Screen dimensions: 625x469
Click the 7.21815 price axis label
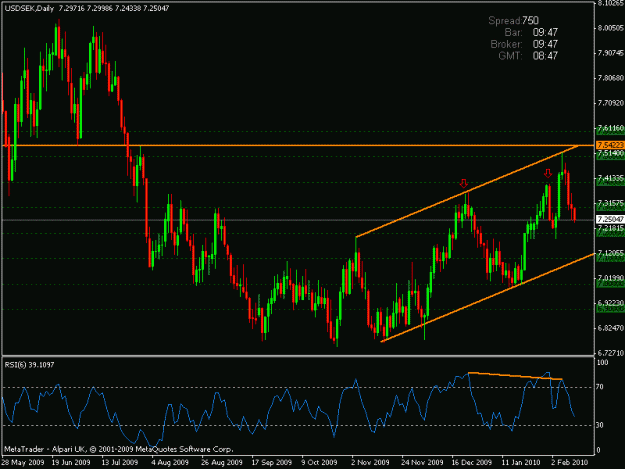[610, 228]
